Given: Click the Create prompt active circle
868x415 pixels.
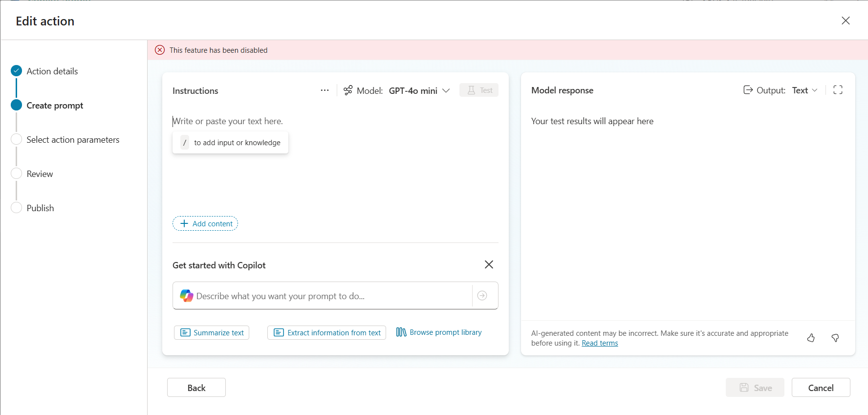Looking at the screenshot, I should [x=16, y=105].
